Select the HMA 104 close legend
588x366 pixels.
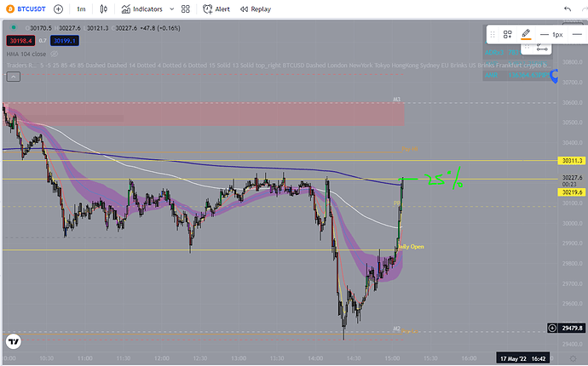tap(26, 54)
